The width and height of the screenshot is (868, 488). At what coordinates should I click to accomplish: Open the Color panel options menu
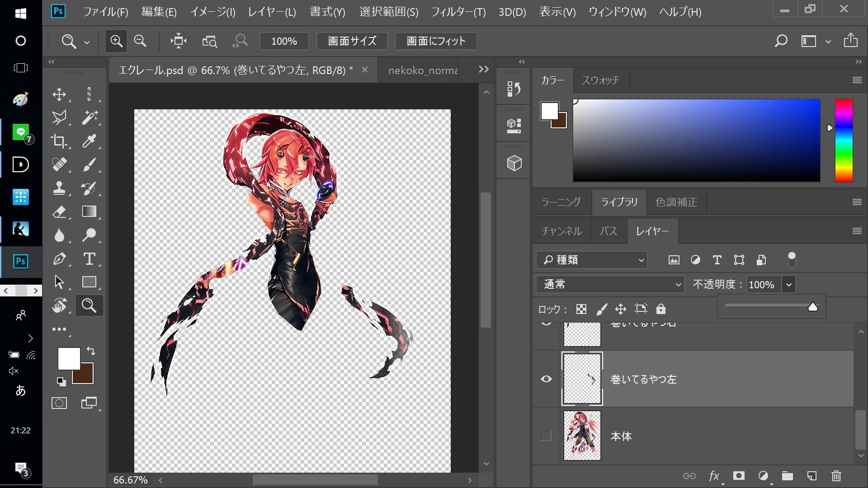click(857, 80)
